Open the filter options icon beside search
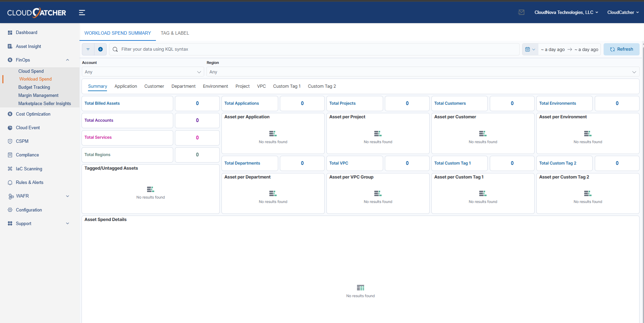644x323 pixels. coord(88,49)
